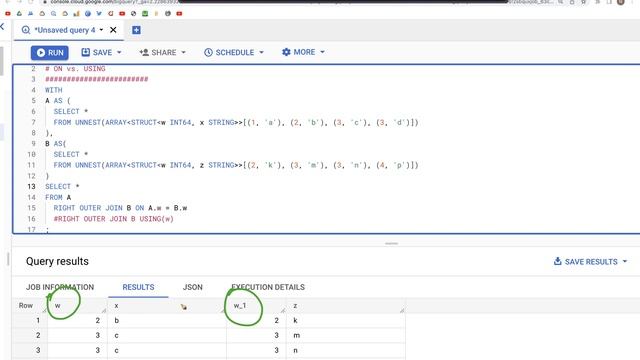Open the MORE settings dropdown
The width and height of the screenshot is (640, 360).
click(303, 52)
